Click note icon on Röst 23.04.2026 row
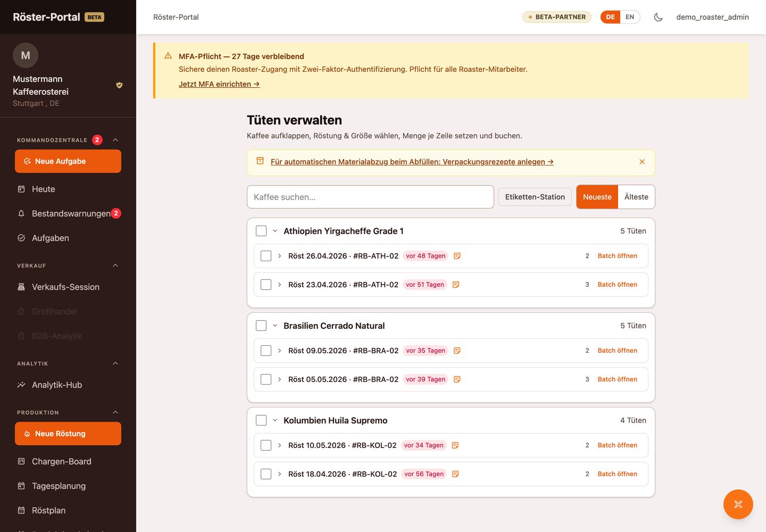Viewport: 766px width, 532px height. pos(456,285)
